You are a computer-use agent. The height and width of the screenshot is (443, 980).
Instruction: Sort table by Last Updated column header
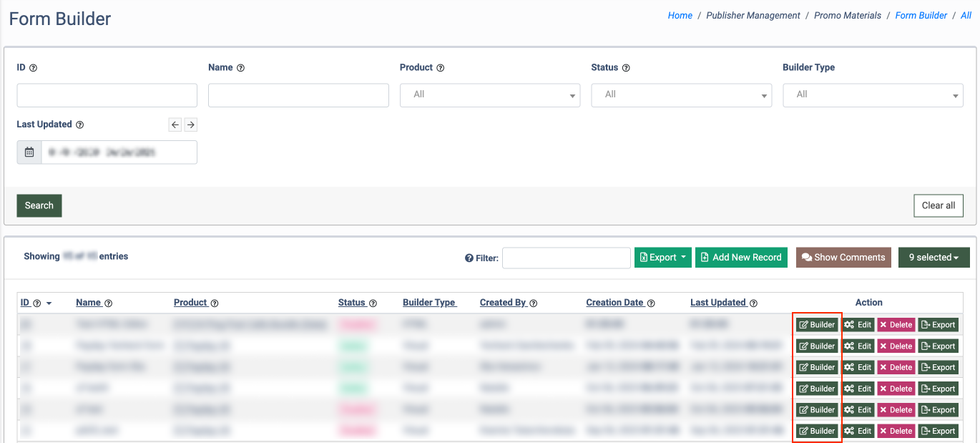718,303
